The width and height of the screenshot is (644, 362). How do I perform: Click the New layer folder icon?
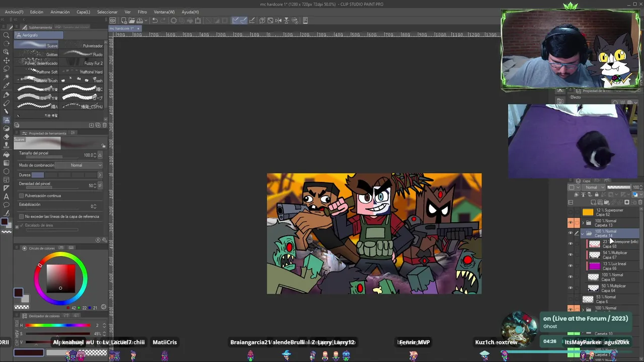(x=607, y=202)
